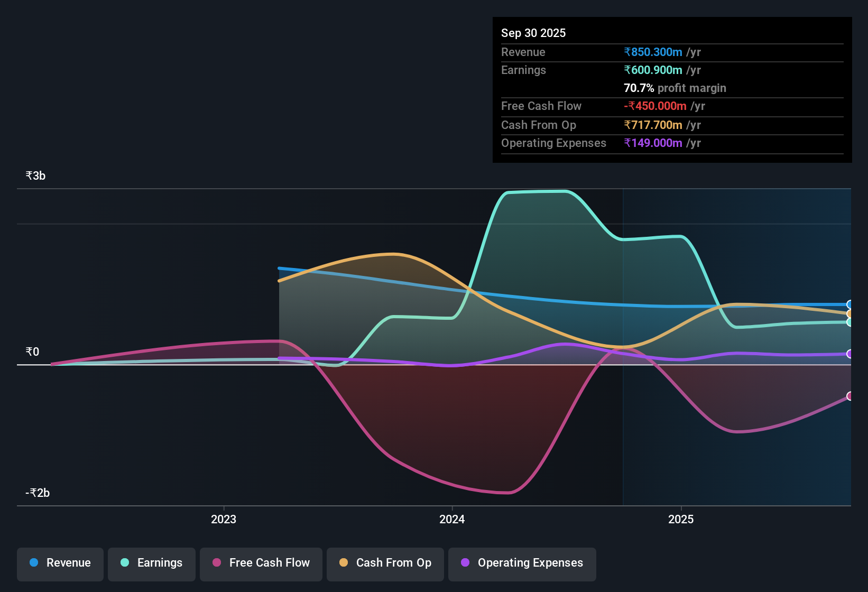
Task: Select the Free Cash Flow endpoint marker
Action: 850,396
